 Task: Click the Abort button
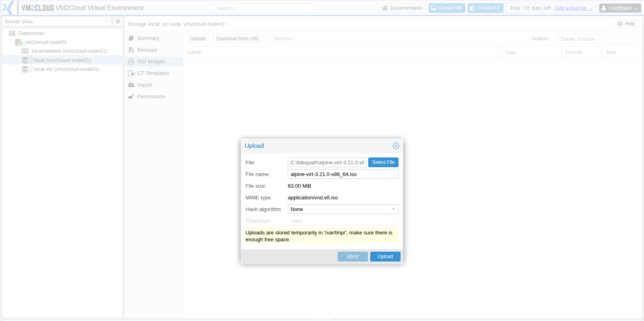coord(353,257)
